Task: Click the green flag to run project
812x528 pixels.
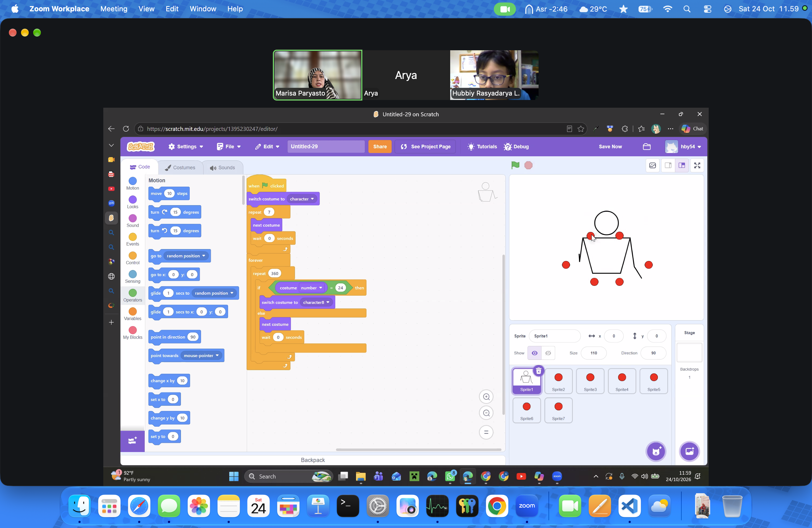Action: (x=515, y=165)
